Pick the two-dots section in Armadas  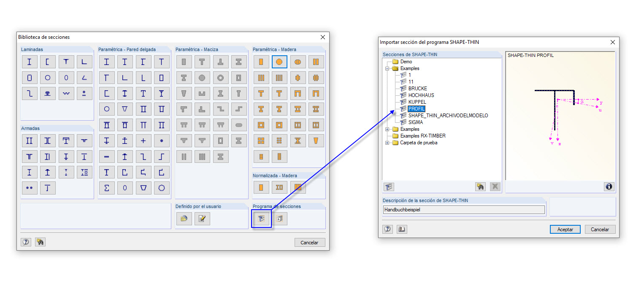pos(29,188)
